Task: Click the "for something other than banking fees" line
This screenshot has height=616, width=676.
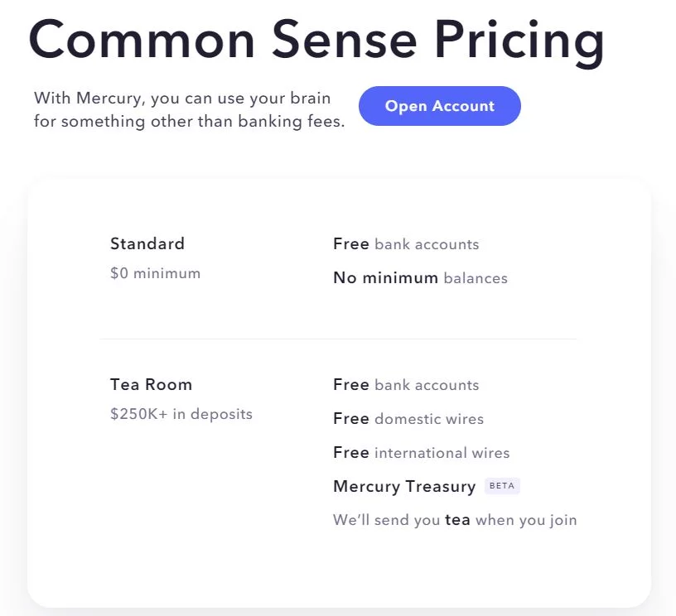Action: [189, 122]
